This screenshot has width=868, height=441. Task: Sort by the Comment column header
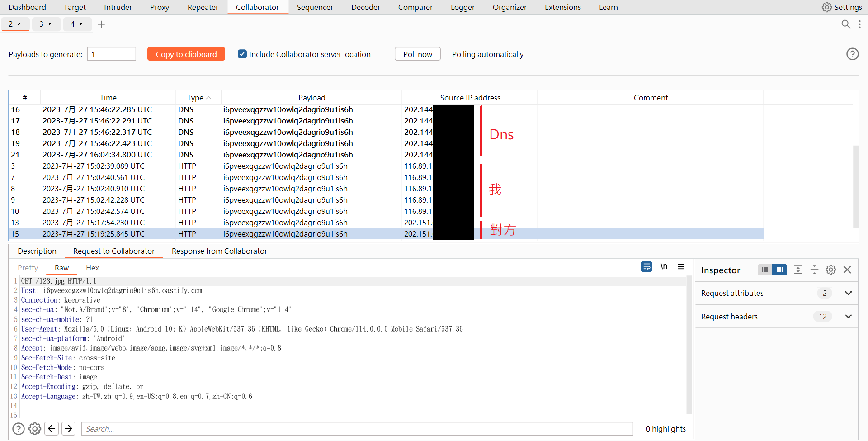pos(651,98)
